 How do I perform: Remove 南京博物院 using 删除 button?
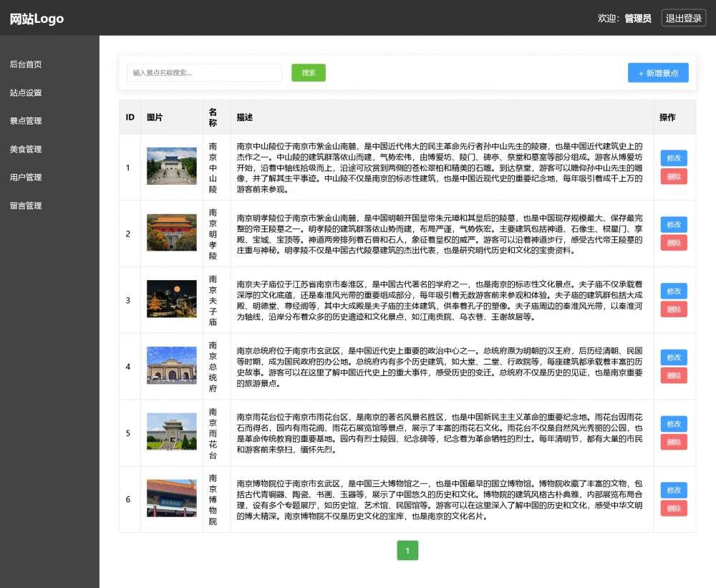(673, 509)
